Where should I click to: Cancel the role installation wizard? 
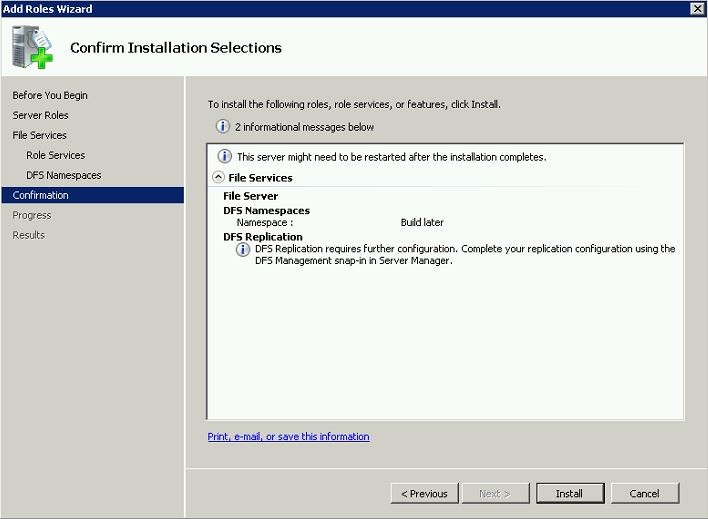click(644, 493)
